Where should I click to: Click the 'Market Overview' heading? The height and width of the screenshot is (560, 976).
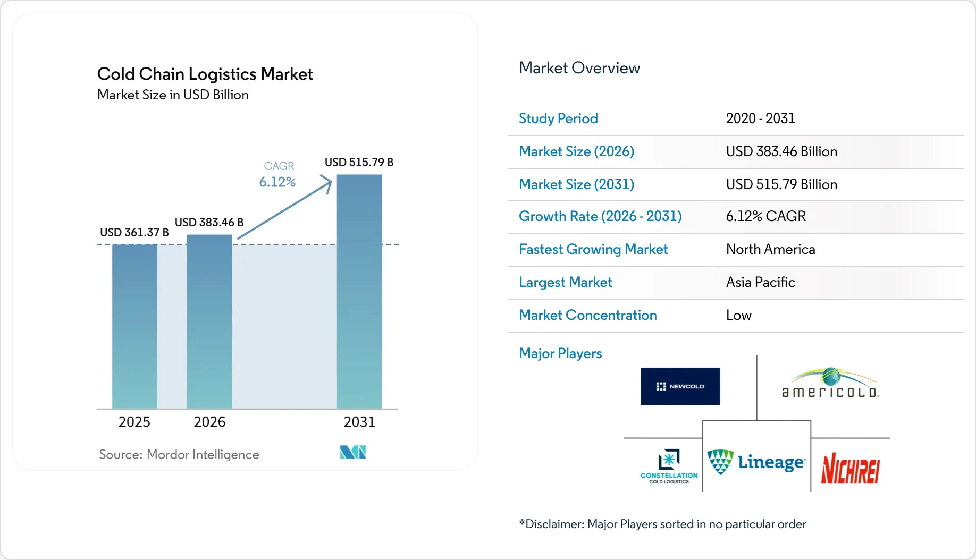click(x=579, y=68)
